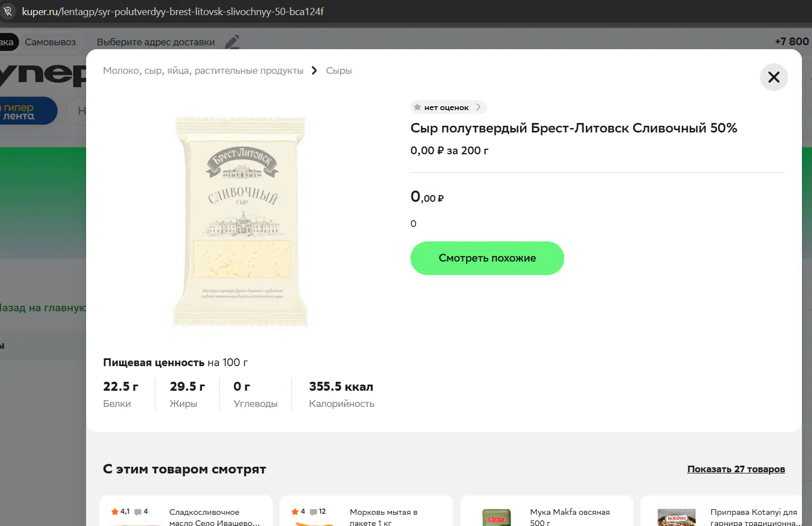Click 'Смотреть похожие' green button

487,258
